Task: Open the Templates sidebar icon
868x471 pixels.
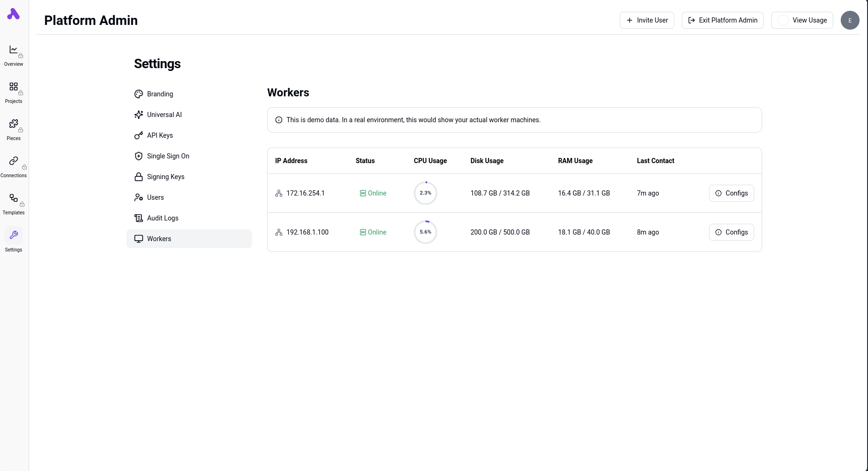Action: (x=14, y=198)
